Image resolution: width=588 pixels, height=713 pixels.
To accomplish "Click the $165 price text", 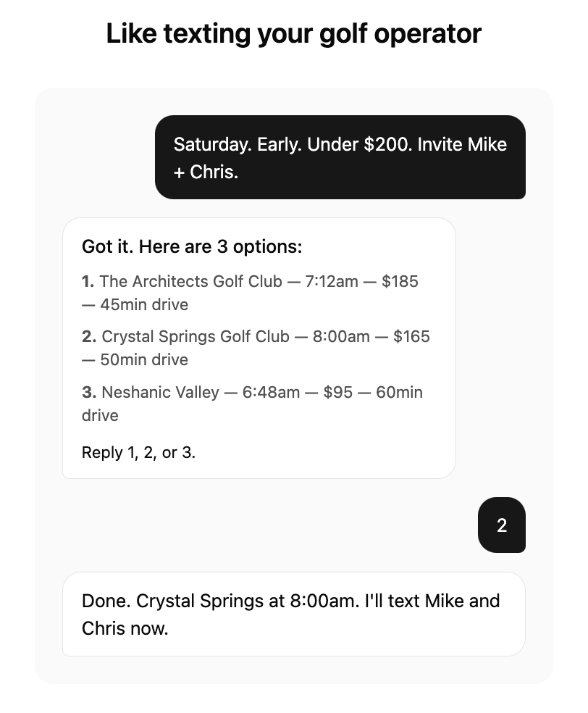I will pyautogui.click(x=411, y=337).
